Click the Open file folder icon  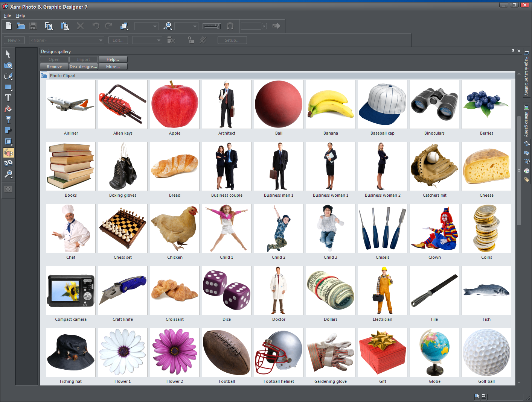click(x=21, y=26)
